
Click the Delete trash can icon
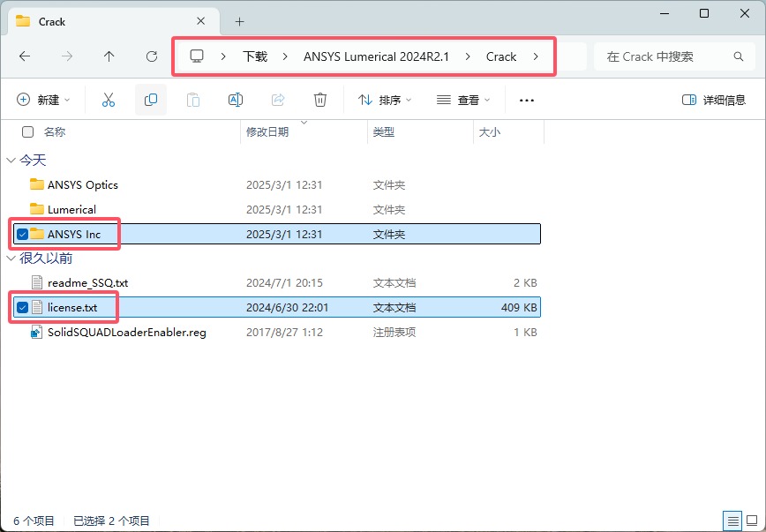tap(320, 101)
